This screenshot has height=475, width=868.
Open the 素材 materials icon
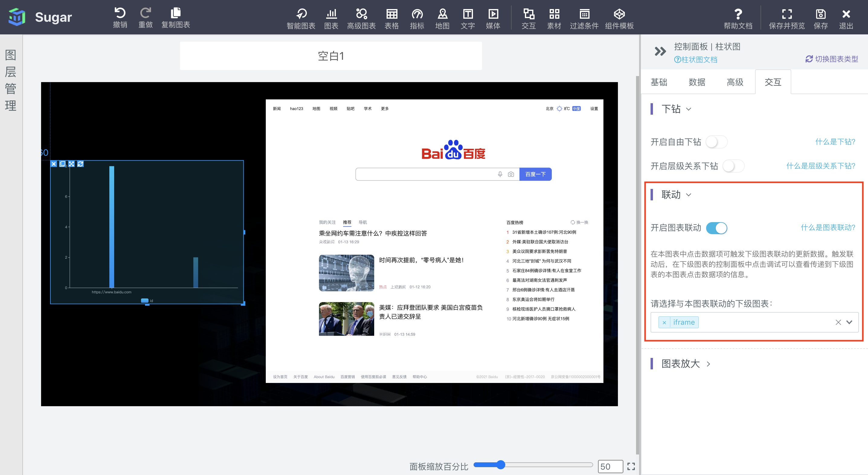click(554, 14)
